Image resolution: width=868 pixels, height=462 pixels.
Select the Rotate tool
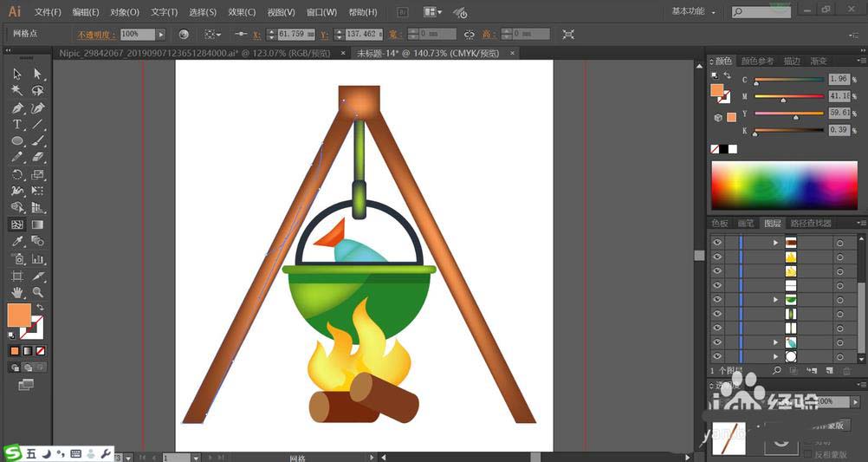pos(17,174)
